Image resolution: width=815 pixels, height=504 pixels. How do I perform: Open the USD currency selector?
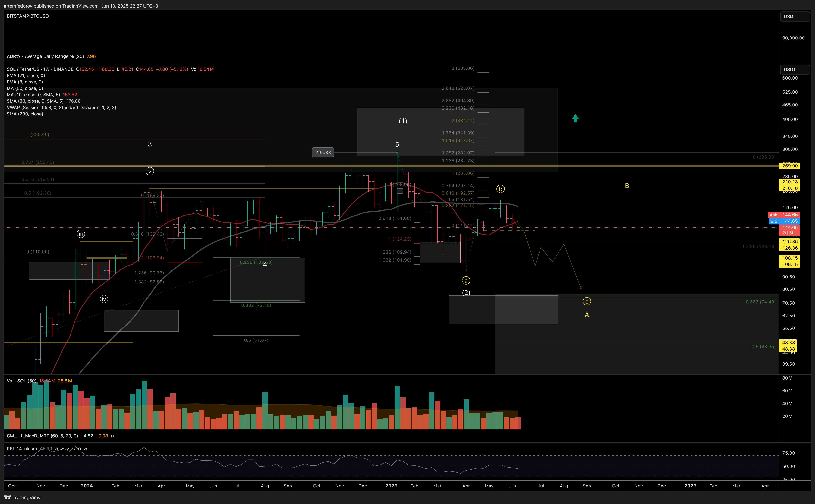click(x=795, y=16)
